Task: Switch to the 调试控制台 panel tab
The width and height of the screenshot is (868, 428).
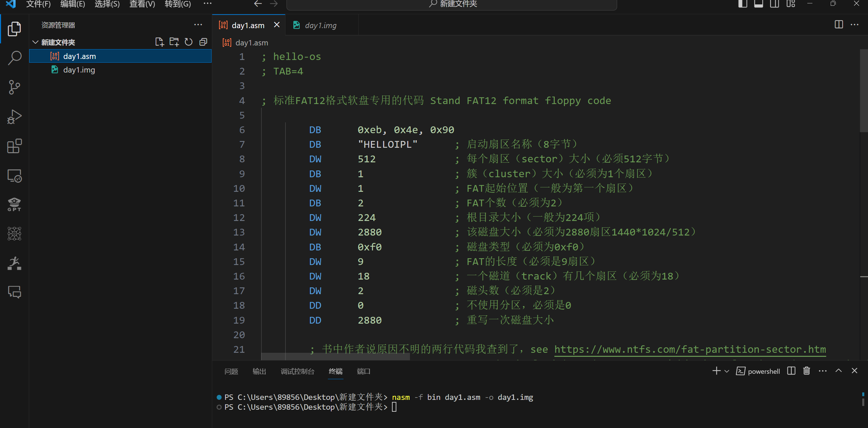Action: tap(297, 371)
